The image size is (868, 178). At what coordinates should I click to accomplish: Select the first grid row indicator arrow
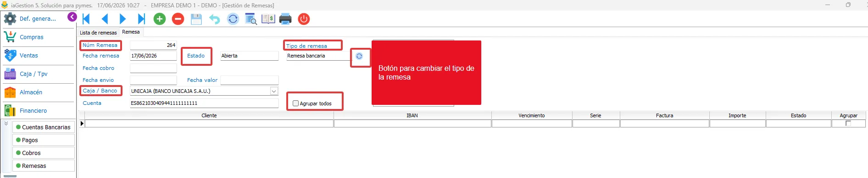pyautogui.click(x=82, y=124)
